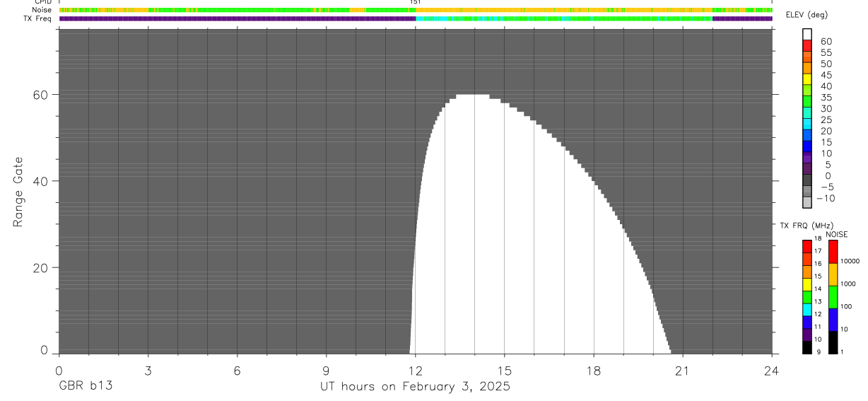Click the '−10' label on ELEV colorbar
868x401 pixels.
[x=825, y=198]
